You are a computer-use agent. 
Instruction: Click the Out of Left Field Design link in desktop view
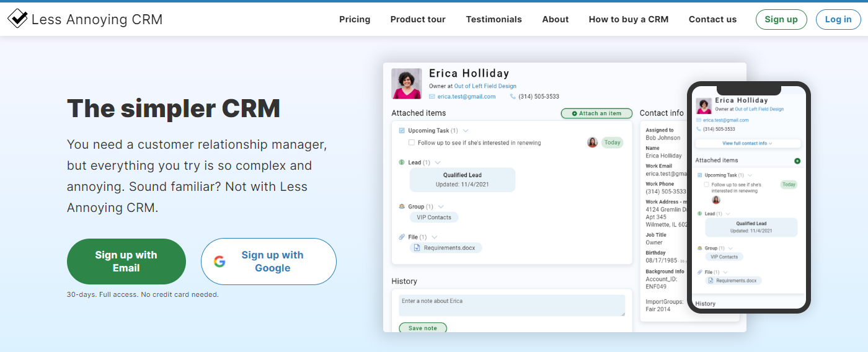point(485,86)
